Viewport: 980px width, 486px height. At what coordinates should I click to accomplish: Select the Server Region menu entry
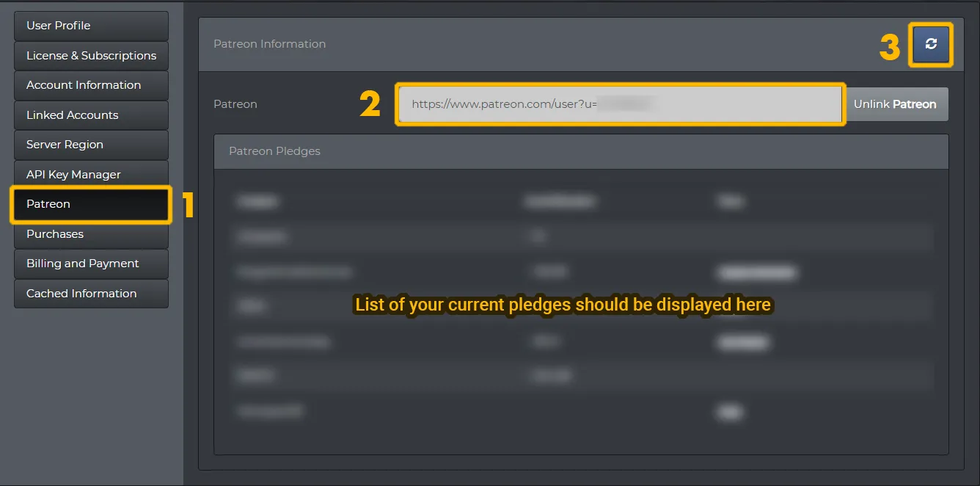[x=91, y=145]
